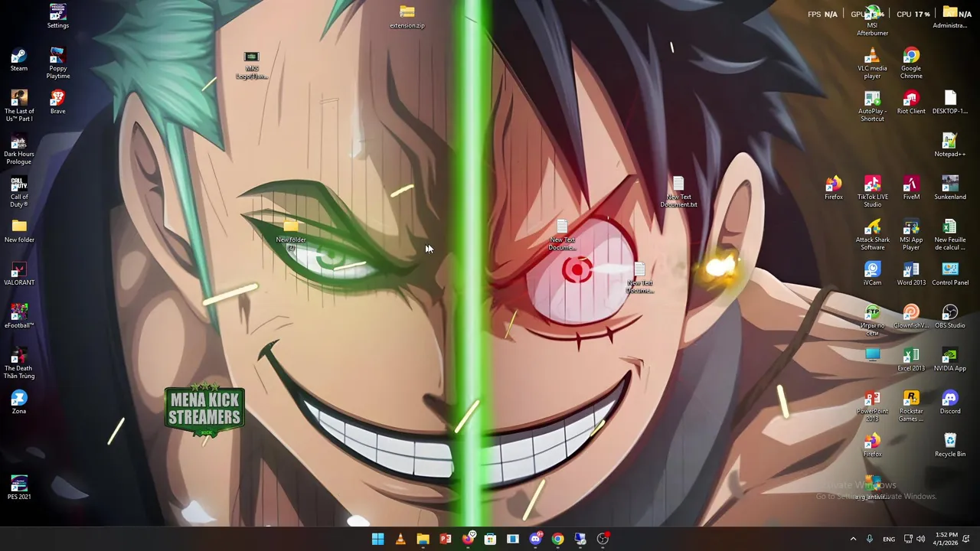Open the Windows Start menu

tap(377, 539)
